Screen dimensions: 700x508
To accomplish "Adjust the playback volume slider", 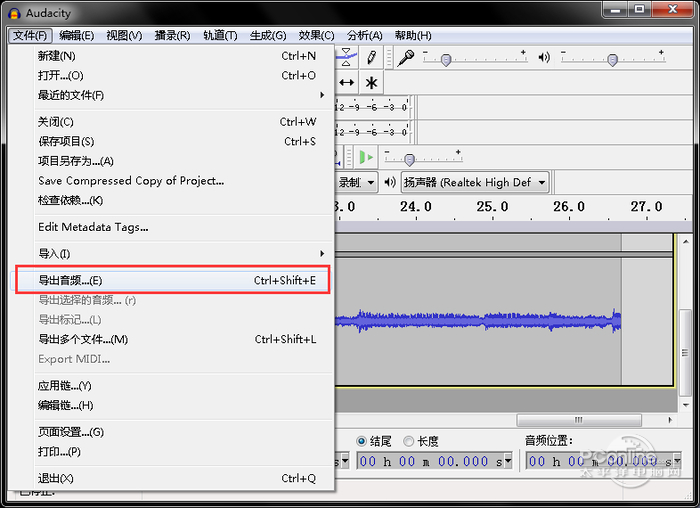I will [614, 58].
